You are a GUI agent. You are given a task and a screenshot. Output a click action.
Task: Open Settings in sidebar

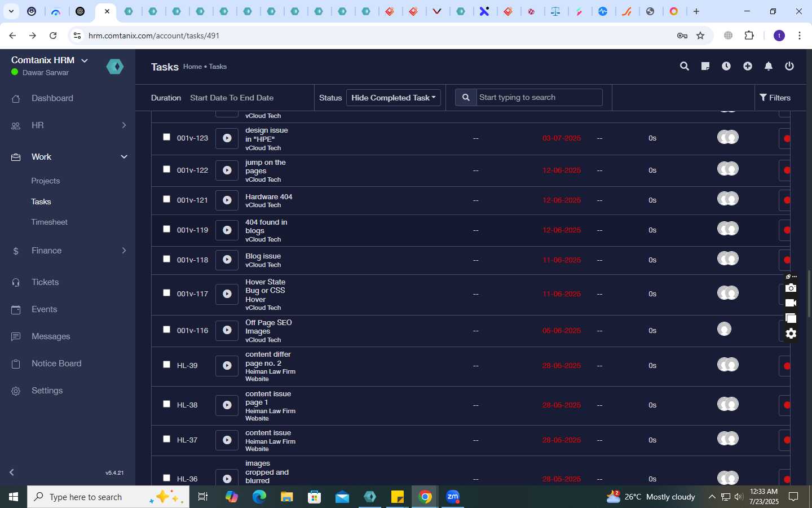coord(47,391)
